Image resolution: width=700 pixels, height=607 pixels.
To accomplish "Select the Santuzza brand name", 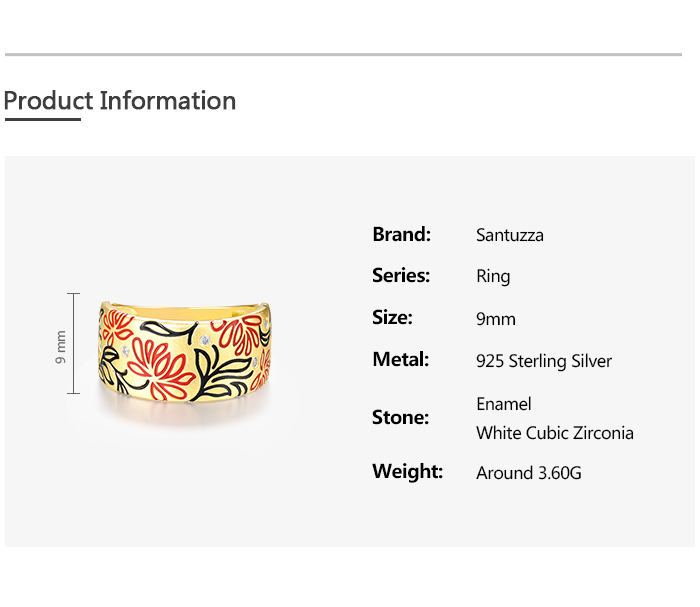I will pyautogui.click(x=510, y=236).
